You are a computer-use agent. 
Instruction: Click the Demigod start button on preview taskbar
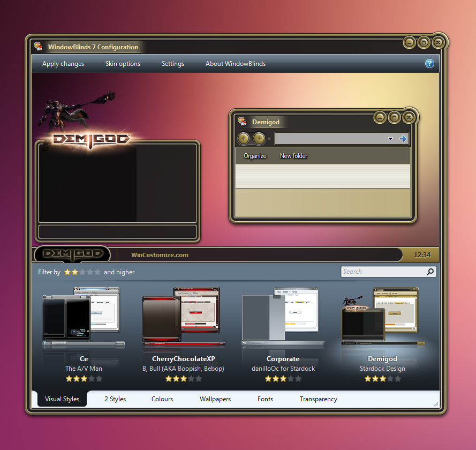point(72,254)
